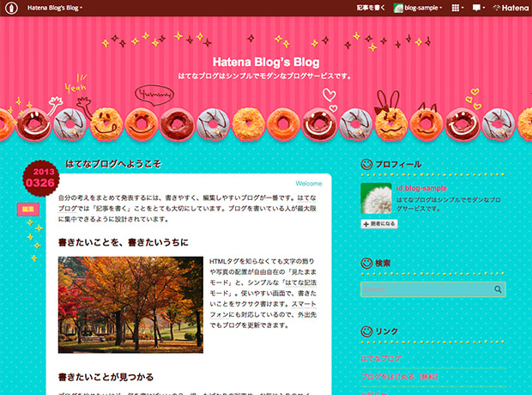The image size is (532, 395).
Task: Open the blog-sample account dropdown
Action: click(423, 8)
